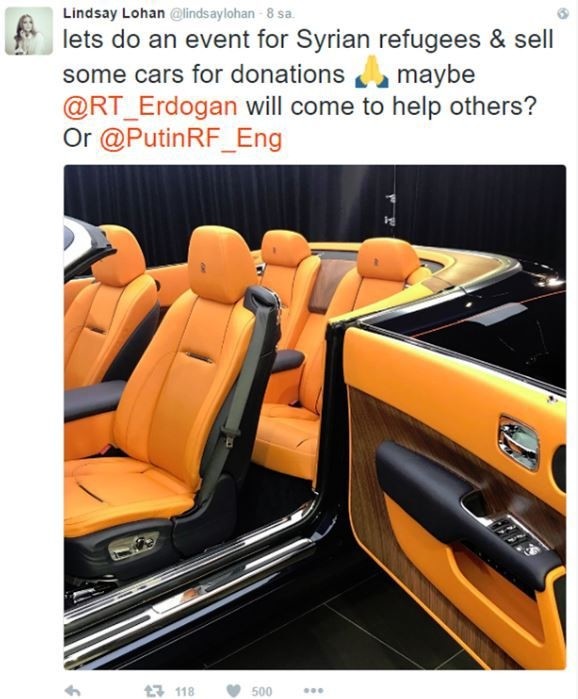The image size is (578, 699).
Task: View the 118 retweets count
Action: (184, 691)
